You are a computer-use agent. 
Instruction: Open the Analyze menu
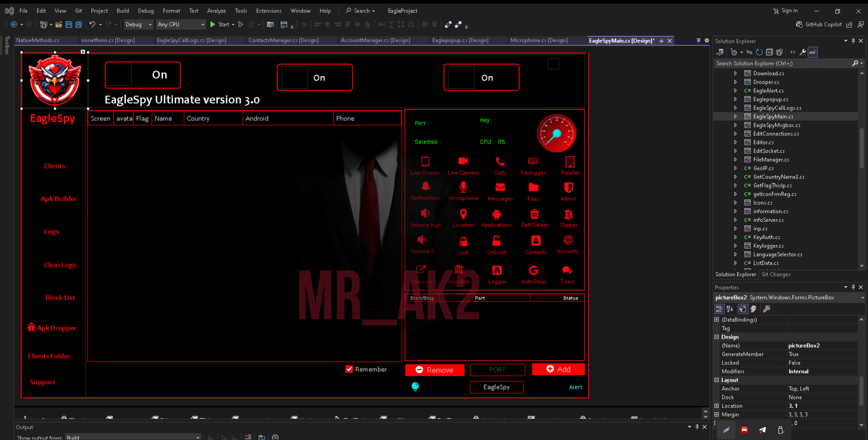(x=216, y=10)
